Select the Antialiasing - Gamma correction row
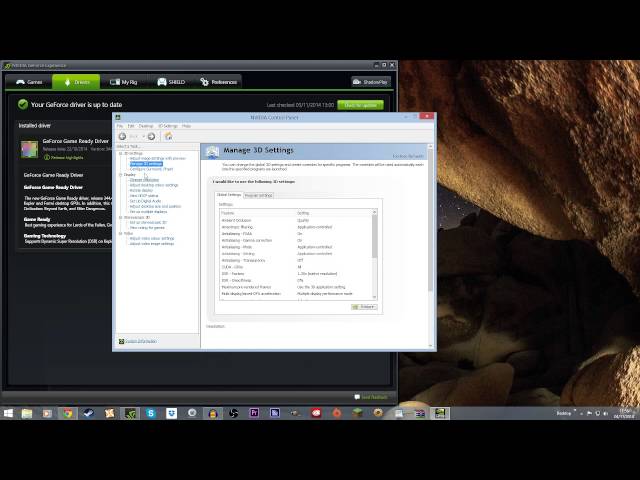The width and height of the screenshot is (640, 480). pos(297,240)
